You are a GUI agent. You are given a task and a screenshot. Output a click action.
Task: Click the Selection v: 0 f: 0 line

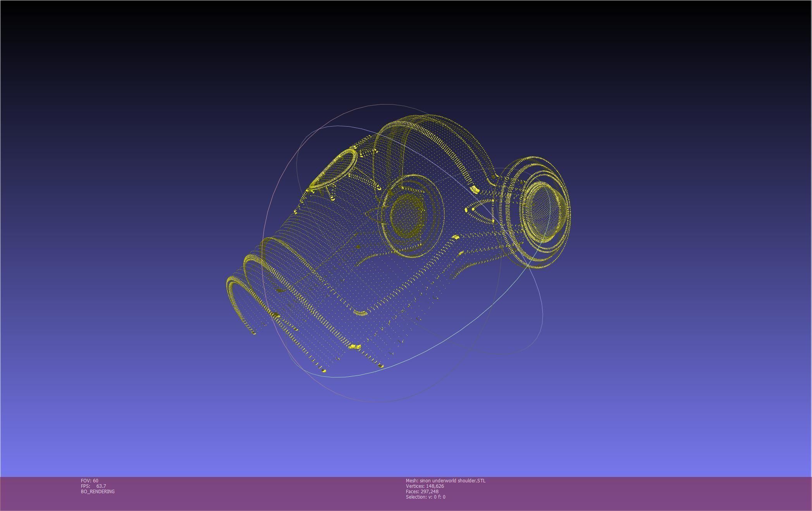(x=425, y=497)
